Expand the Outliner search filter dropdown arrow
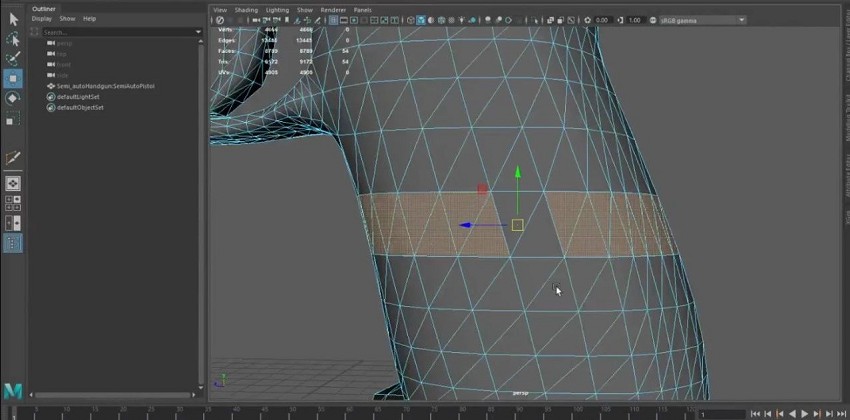Screen dimensions: 850x420 pyautogui.click(x=199, y=31)
